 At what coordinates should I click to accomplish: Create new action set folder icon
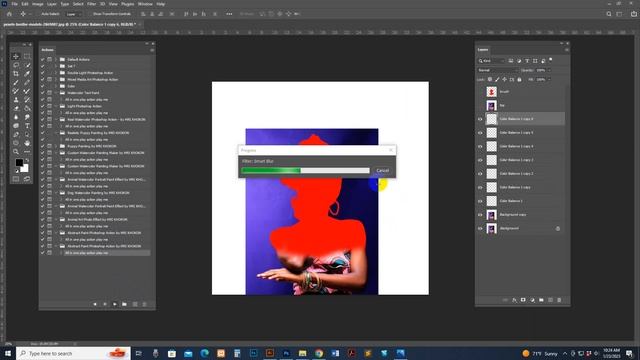124,304
